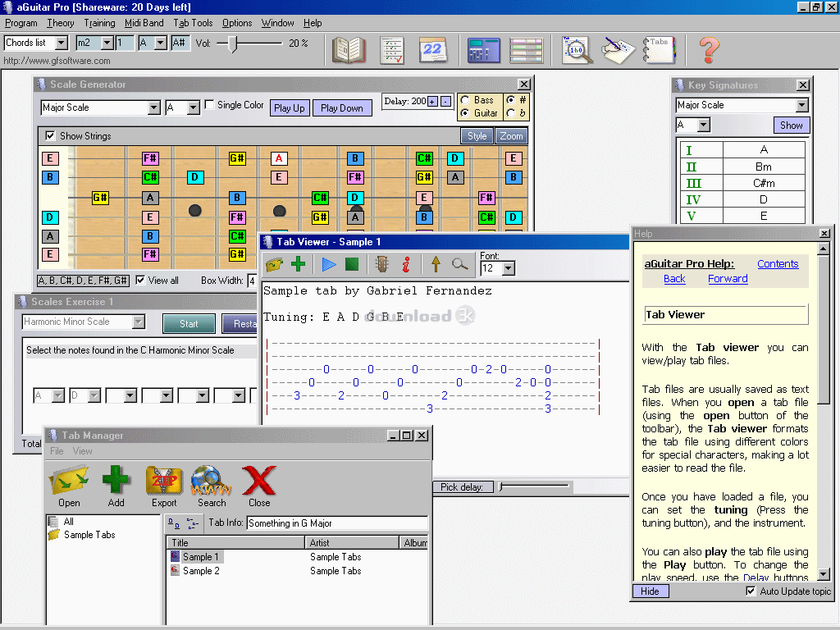Screen dimensions: 840x630
Task: Increase delay with plus button in Scale Generator
Action: pos(433,101)
